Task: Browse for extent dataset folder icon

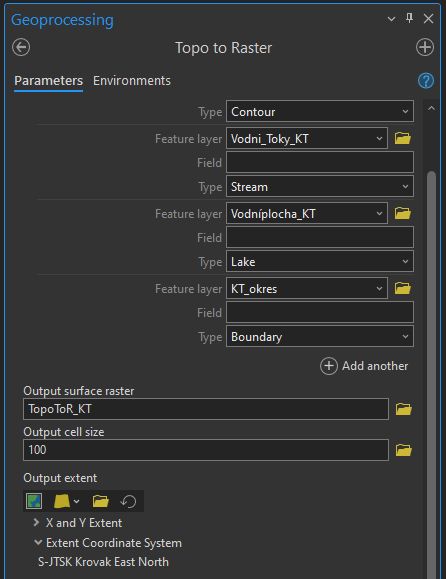Action: click(101, 501)
